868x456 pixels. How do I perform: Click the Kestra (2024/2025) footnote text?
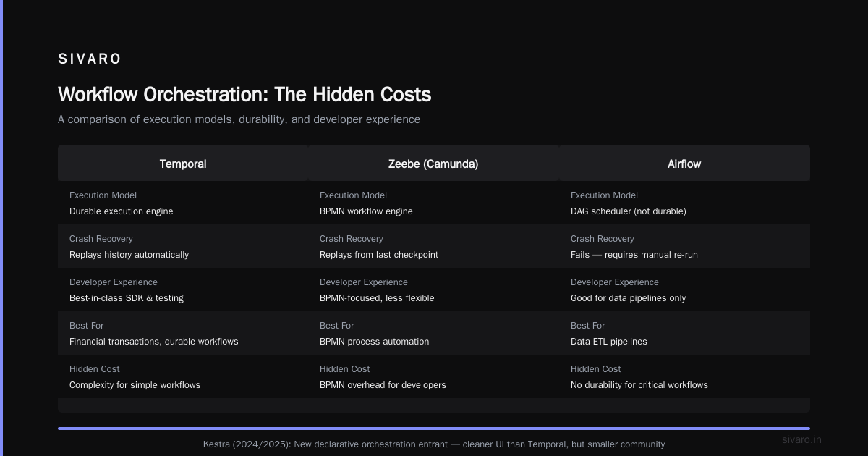[x=434, y=444]
